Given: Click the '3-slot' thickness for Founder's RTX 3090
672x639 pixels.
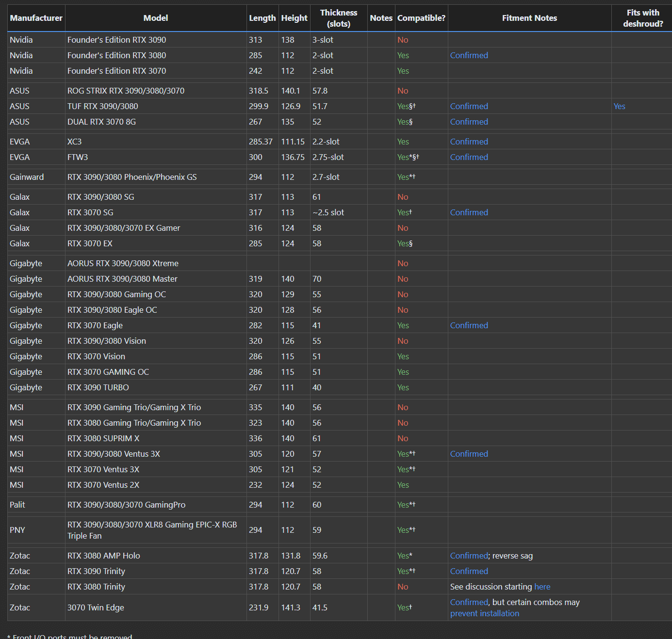Looking at the screenshot, I should (323, 40).
